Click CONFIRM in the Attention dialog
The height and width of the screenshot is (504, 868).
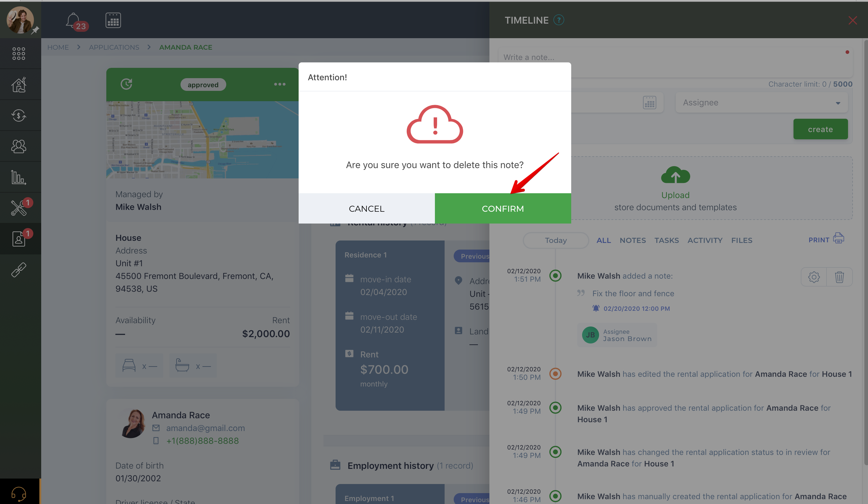point(502,208)
